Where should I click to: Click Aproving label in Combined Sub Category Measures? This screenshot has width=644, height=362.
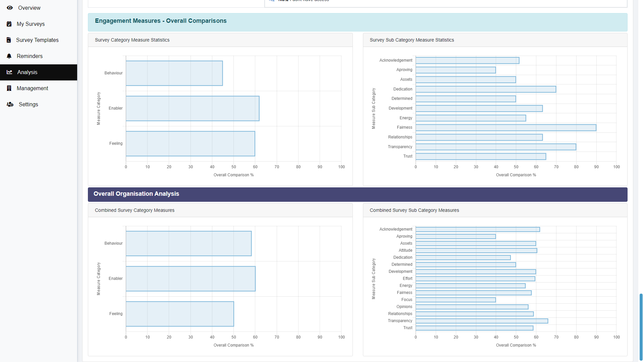(x=404, y=236)
